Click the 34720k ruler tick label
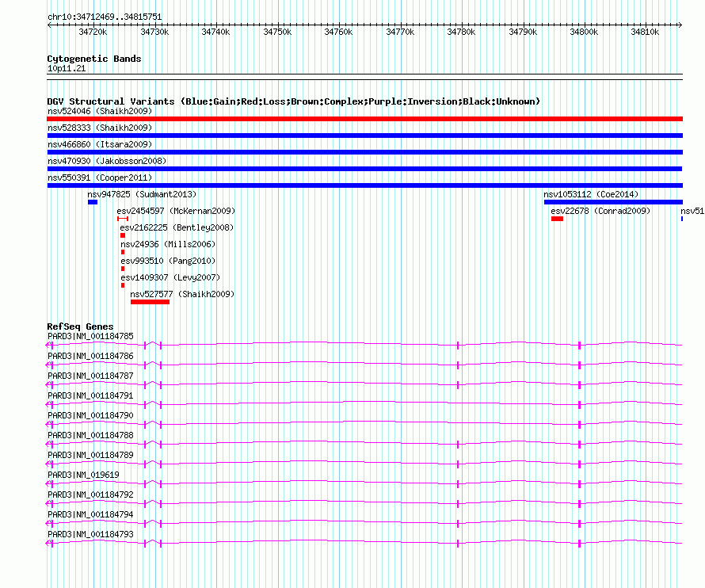Viewport: 705px width, 588px height. pos(93,32)
